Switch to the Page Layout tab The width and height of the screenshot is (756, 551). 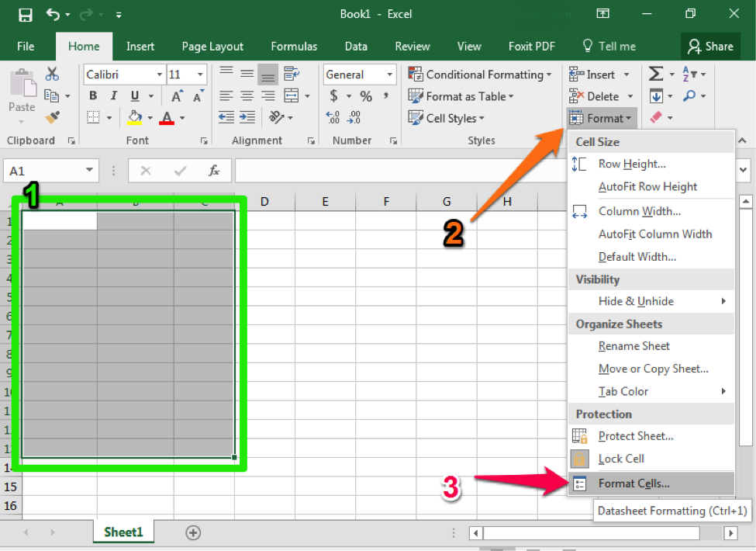point(212,47)
